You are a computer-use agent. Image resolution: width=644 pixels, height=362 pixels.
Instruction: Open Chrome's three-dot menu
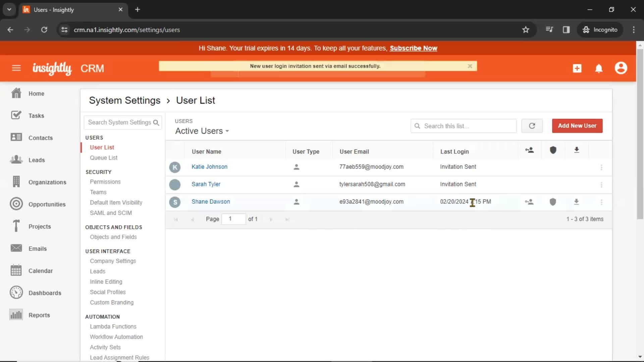[x=634, y=29]
